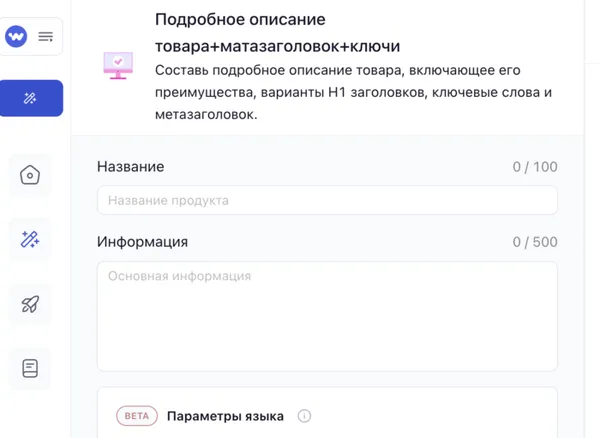Click the Параметры языка heading

pos(225,416)
